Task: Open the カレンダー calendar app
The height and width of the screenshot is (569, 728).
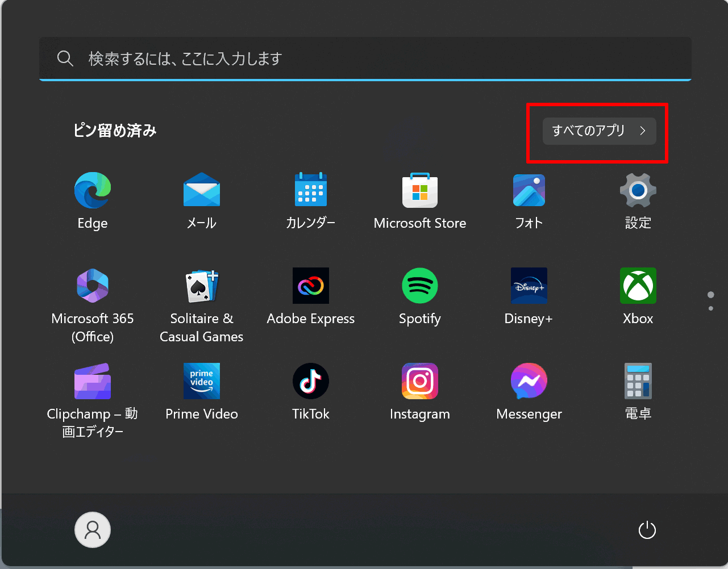Action: [311, 201]
